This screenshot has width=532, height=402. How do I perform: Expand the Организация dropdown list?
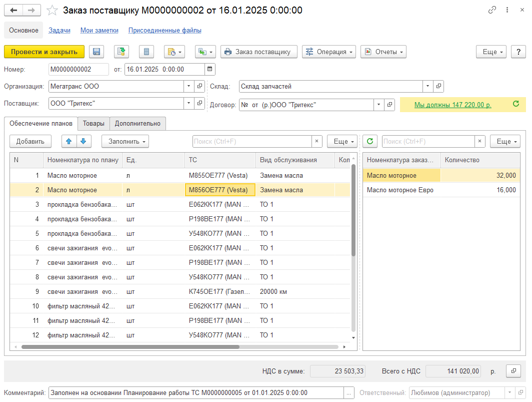188,86
